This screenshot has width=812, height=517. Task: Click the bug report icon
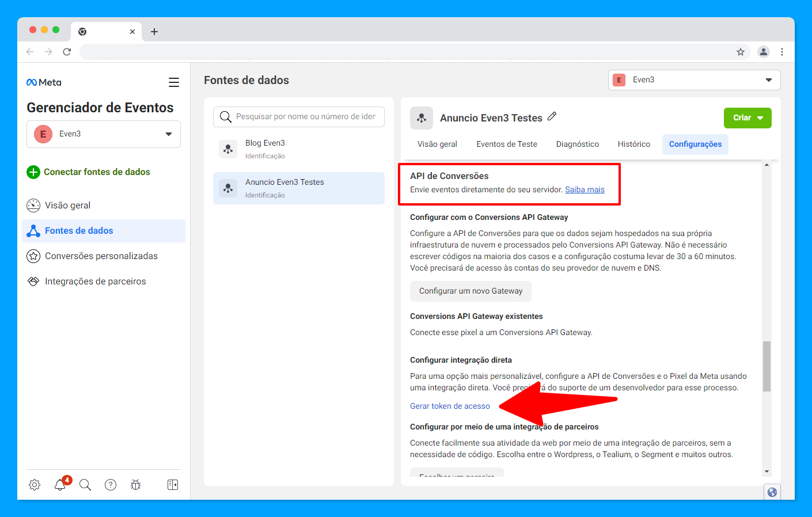pyautogui.click(x=136, y=485)
